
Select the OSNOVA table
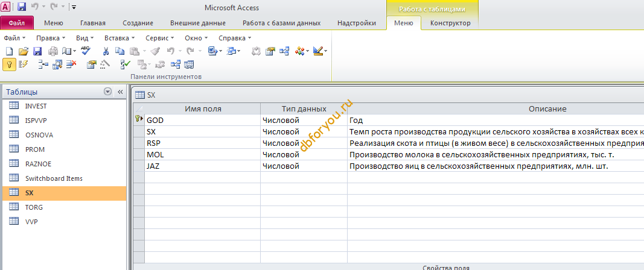point(65,135)
